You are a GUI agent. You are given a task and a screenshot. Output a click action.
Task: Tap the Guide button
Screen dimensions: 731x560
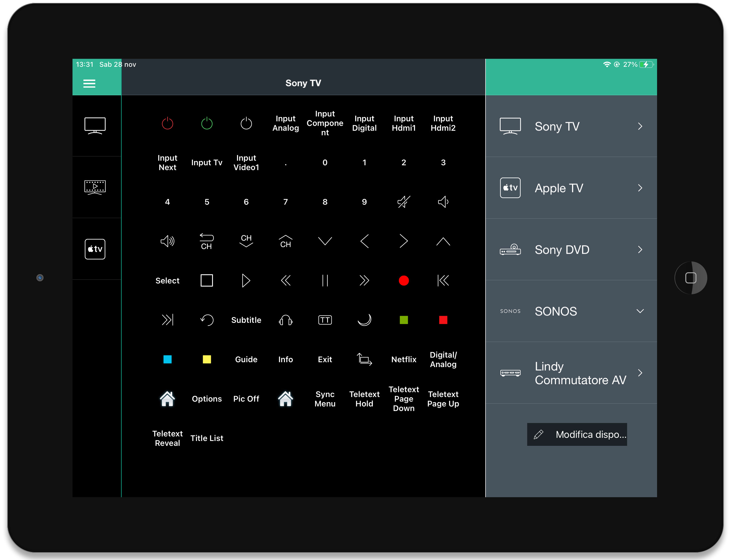246,359
